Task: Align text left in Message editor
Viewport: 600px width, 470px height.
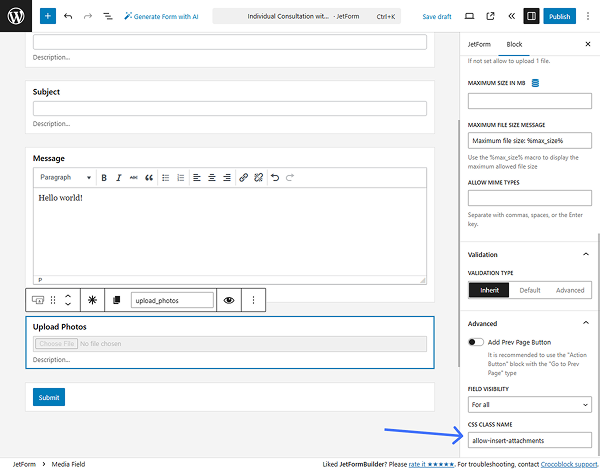Action: [197, 178]
